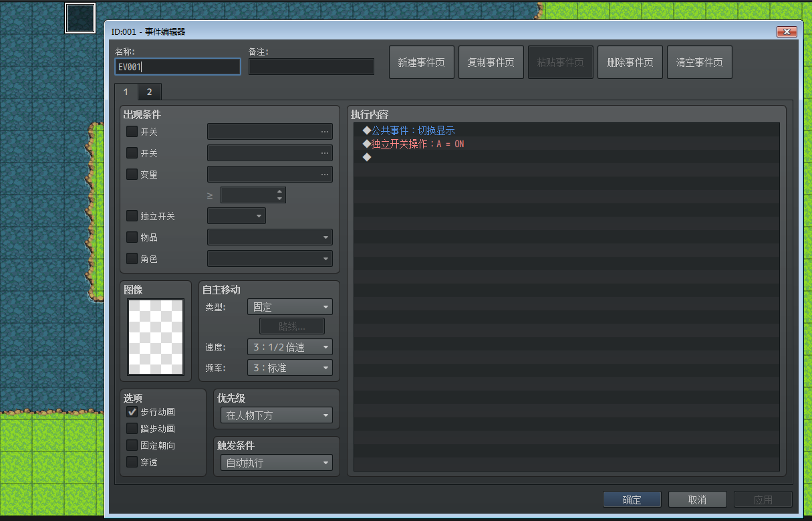Close the 事件编辑器 dialog window
The width and height of the screenshot is (812, 521).
(x=787, y=32)
